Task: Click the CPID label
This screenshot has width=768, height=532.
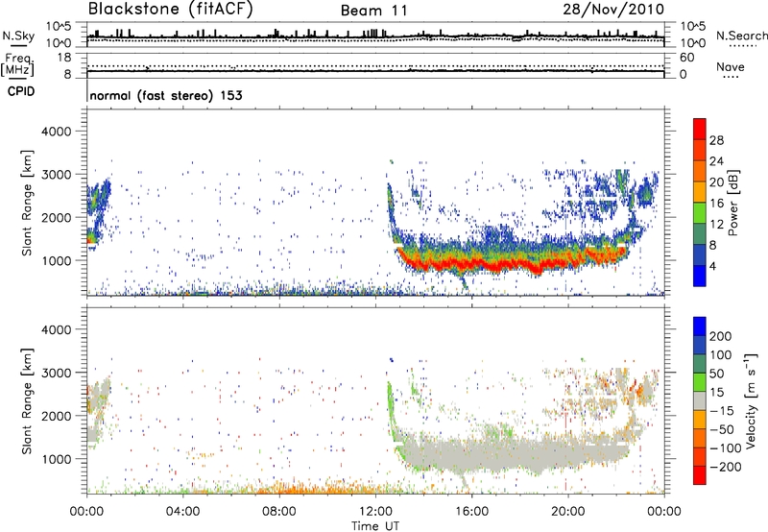Action: click(21, 91)
